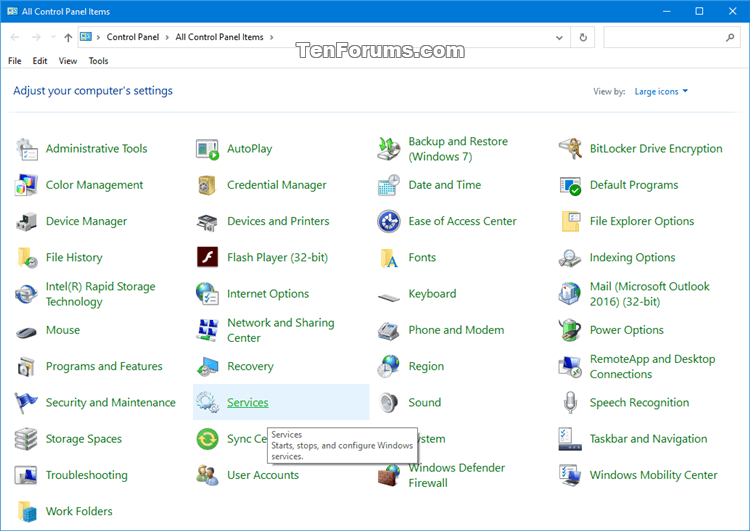The width and height of the screenshot is (750, 531).
Task: Click the Troubleshooting icon
Action: 26,476
